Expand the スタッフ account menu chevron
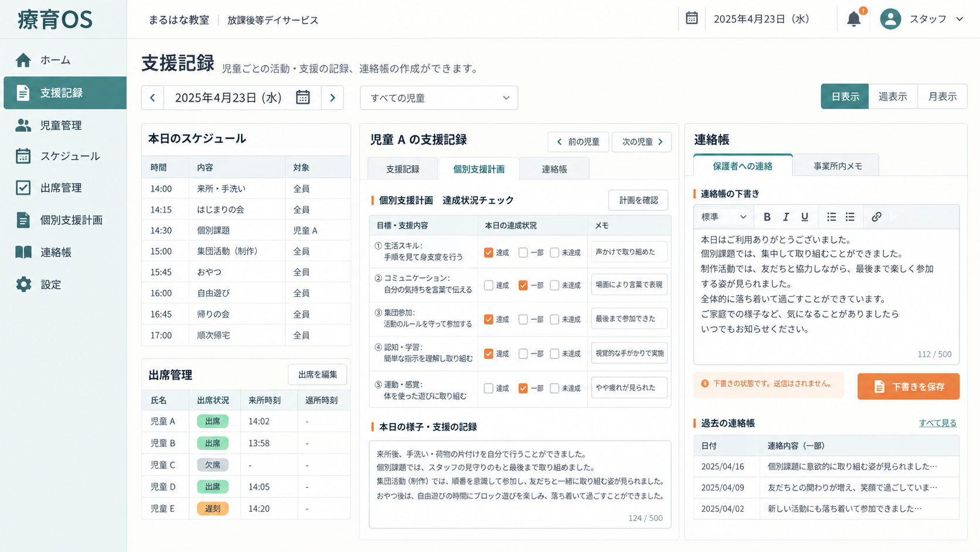The image size is (980, 552). pos(959,19)
